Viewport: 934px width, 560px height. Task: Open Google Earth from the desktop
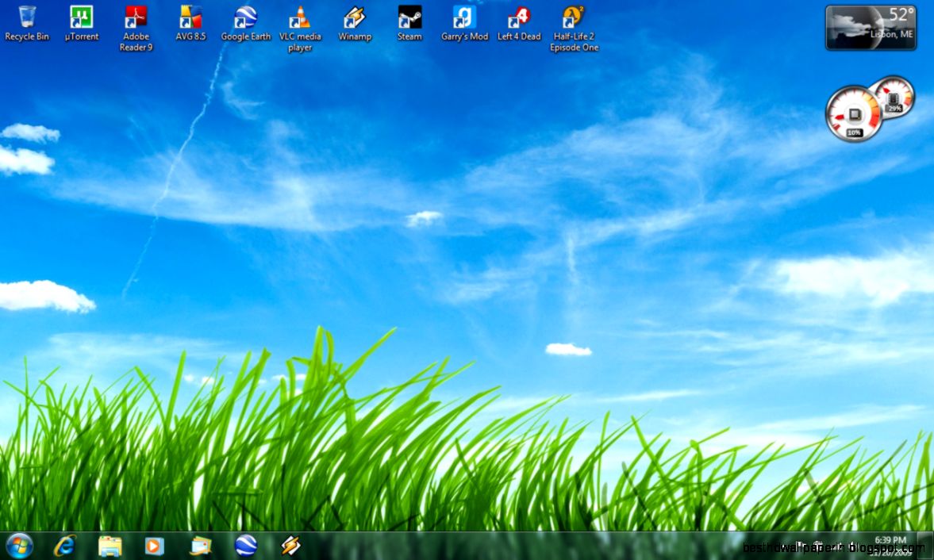[x=245, y=17]
